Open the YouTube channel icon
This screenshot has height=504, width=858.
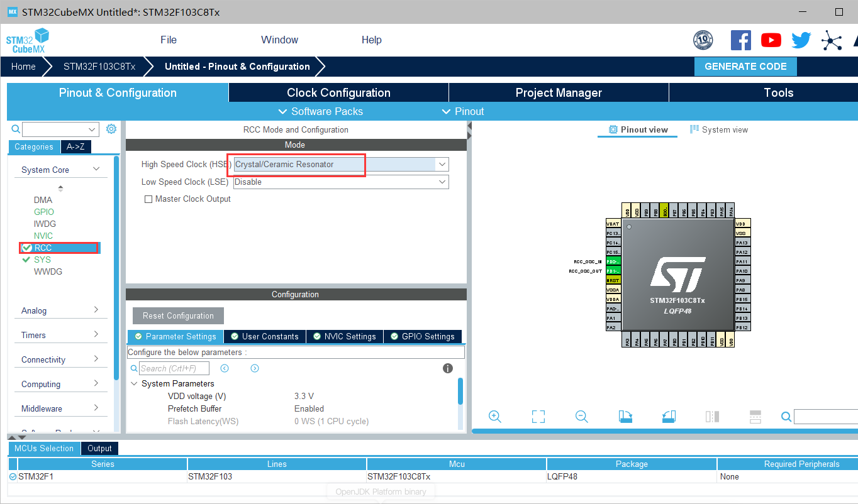[x=771, y=40]
